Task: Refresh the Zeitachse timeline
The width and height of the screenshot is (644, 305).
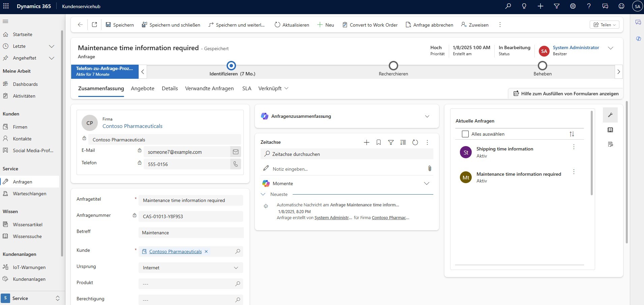Action: 415,142
